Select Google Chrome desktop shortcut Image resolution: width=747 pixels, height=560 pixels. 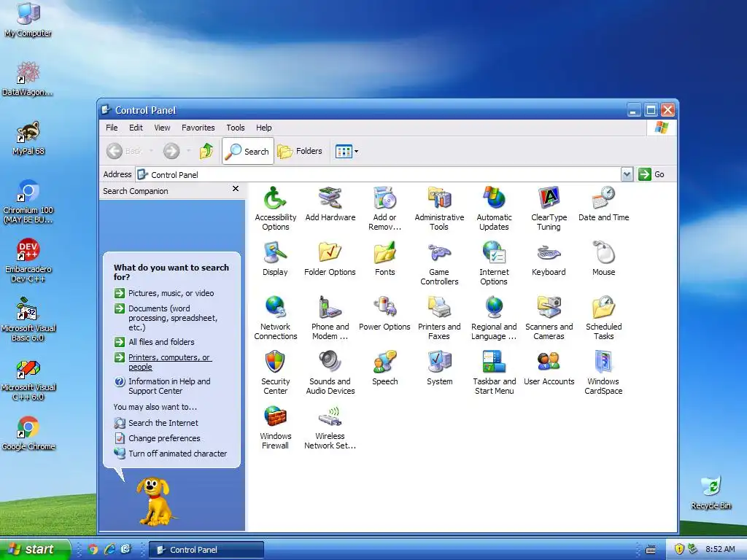[28, 433]
